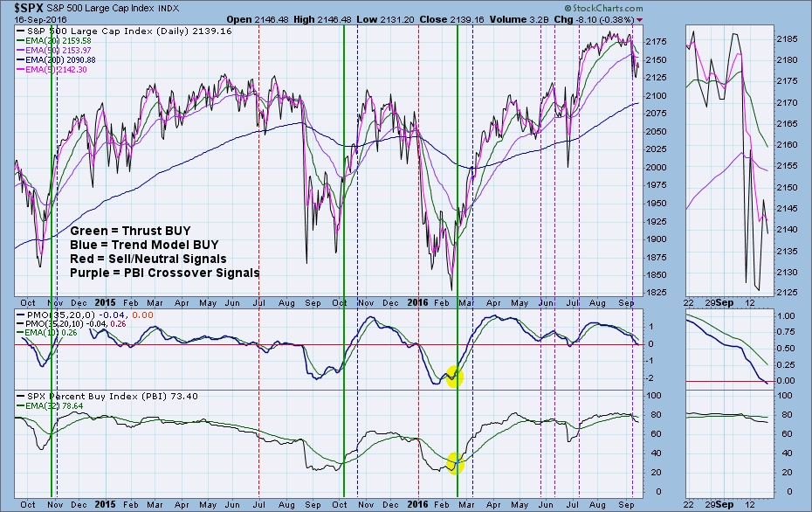Click the High 2146.48 value
This screenshot has height=512, width=812.
point(322,20)
